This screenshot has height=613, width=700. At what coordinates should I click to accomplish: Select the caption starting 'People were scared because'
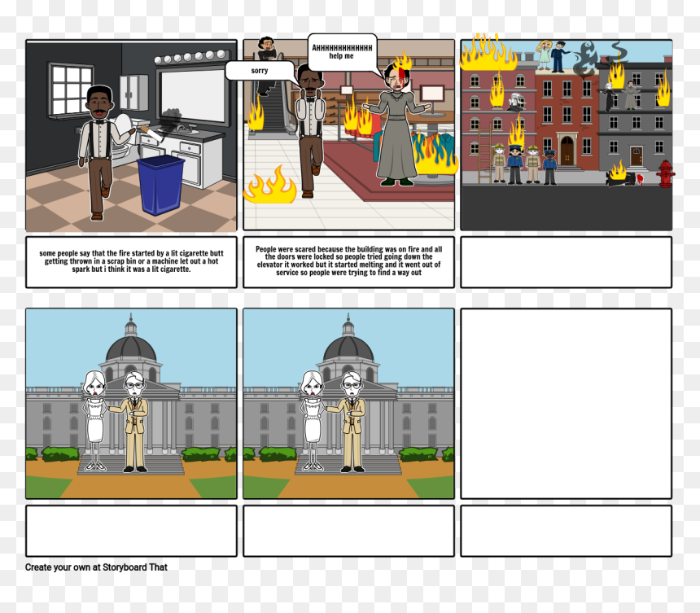tap(348, 262)
